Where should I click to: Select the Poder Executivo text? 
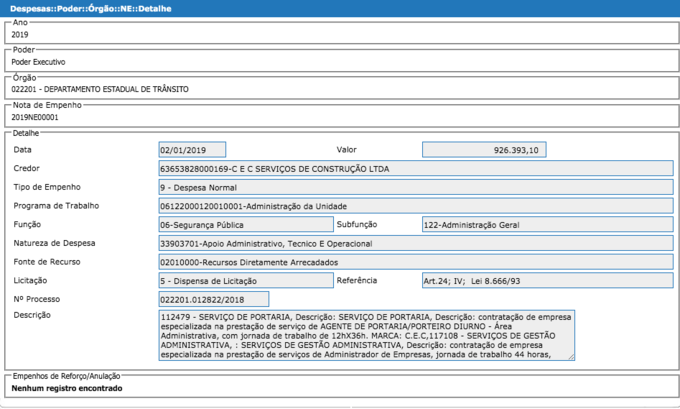(x=38, y=62)
